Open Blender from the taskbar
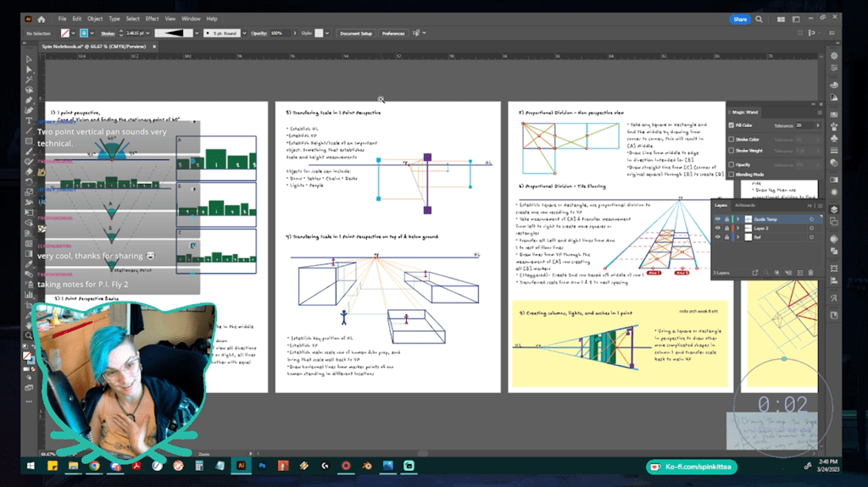The width and height of the screenshot is (868, 487). point(366,466)
